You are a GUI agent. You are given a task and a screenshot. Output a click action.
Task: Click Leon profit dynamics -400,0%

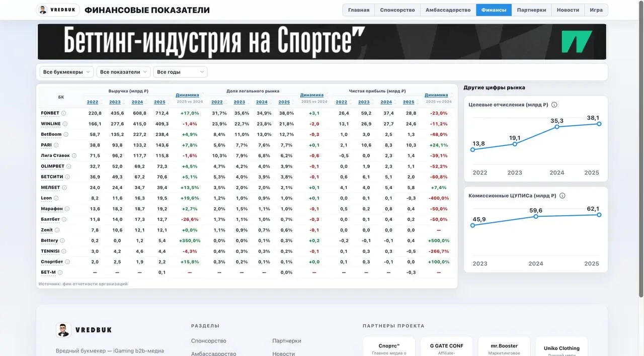tap(439, 198)
